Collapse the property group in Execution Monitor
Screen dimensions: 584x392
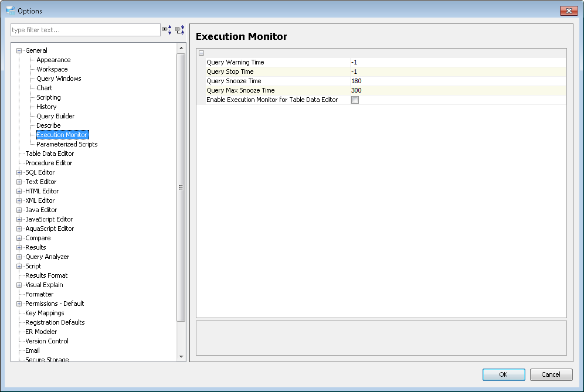click(x=202, y=53)
